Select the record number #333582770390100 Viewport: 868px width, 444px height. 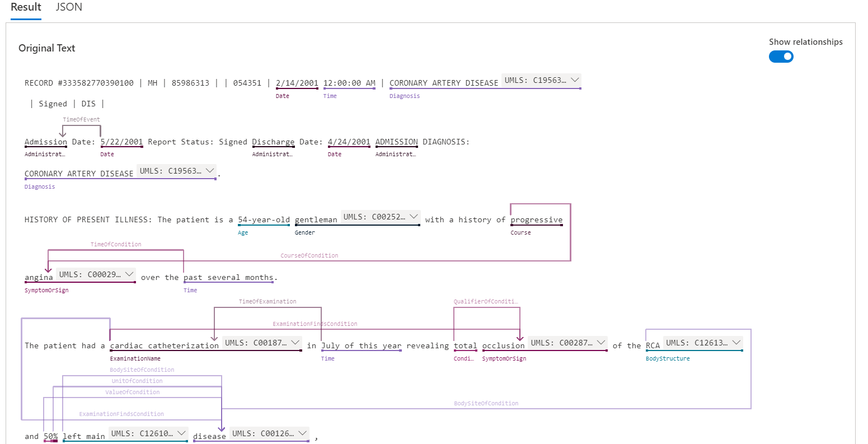(96, 83)
